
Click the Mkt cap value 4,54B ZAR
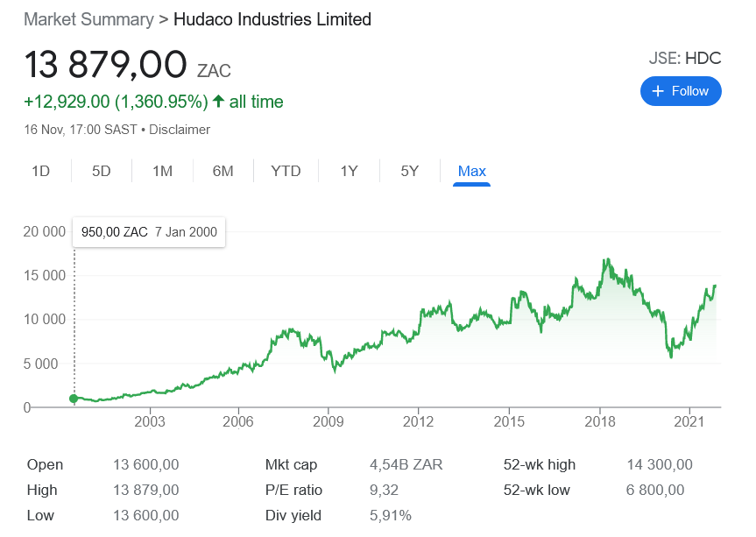[x=406, y=464]
